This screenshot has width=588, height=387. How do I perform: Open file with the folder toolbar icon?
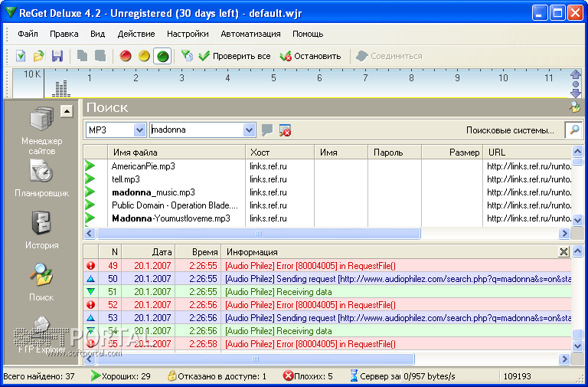pyautogui.click(x=38, y=56)
